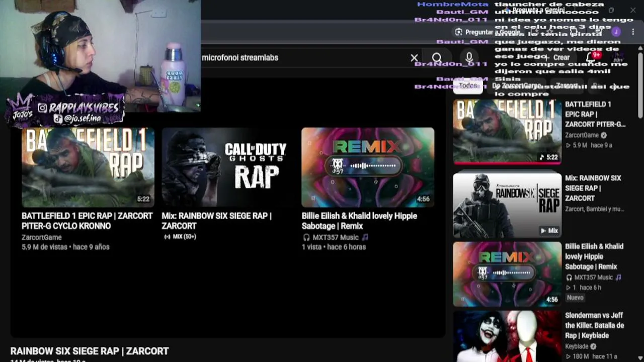
Task: Select the Zarcort filter chip
Action: click(x=567, y=86)
